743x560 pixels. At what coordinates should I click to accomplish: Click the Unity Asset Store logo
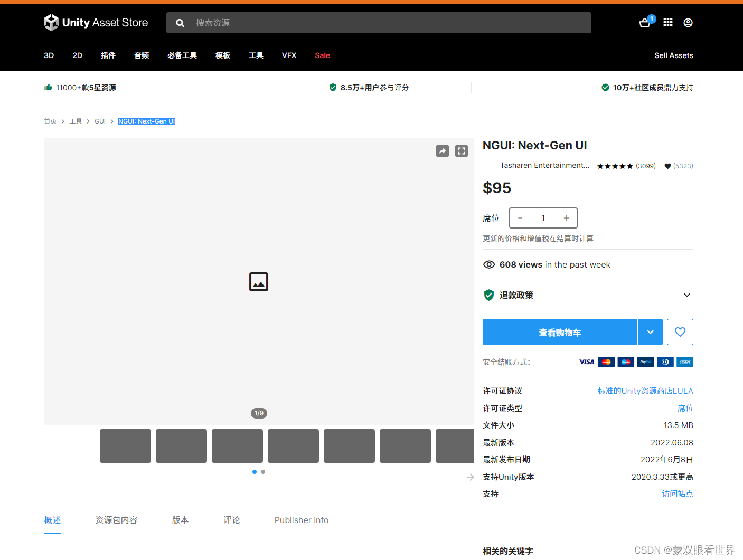[96, 23]
